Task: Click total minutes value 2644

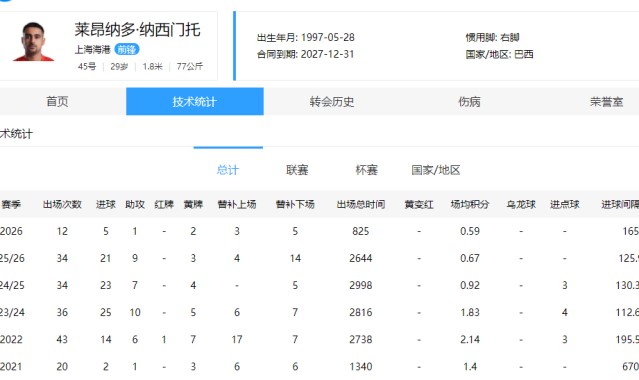Action: tap(361, 258)
